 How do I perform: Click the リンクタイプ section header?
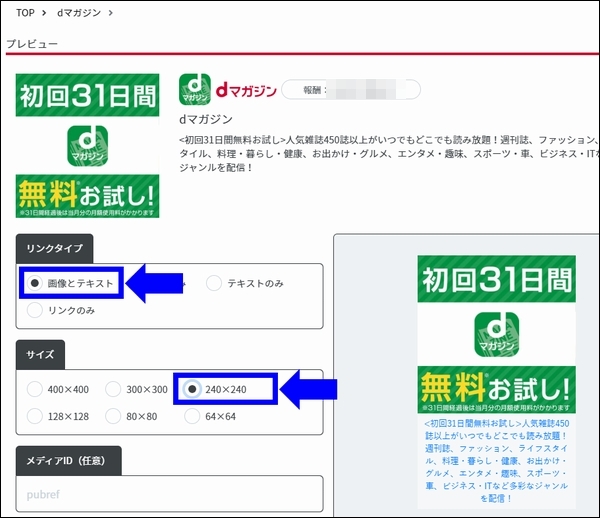(x=54, y=249)
